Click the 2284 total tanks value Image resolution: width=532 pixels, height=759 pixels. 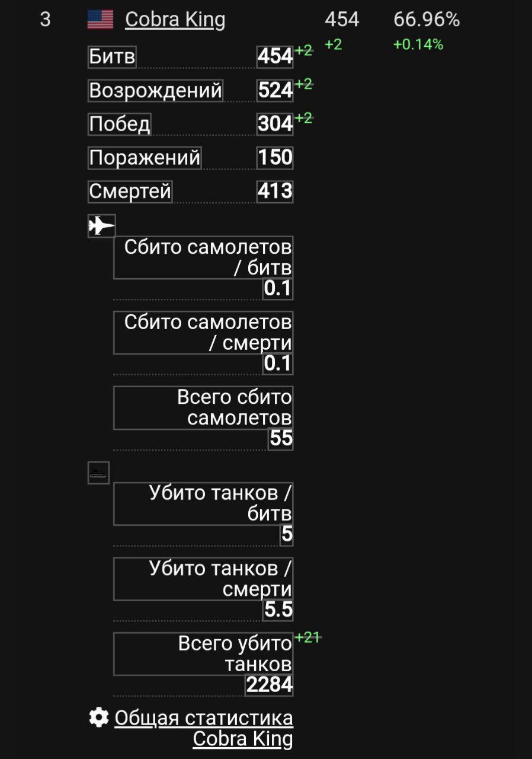[270, 685]
